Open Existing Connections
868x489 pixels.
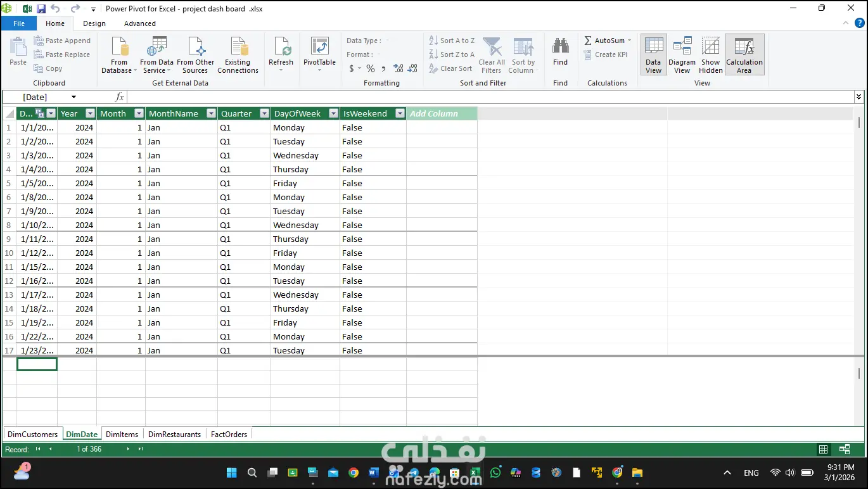(x=238, y=55)
